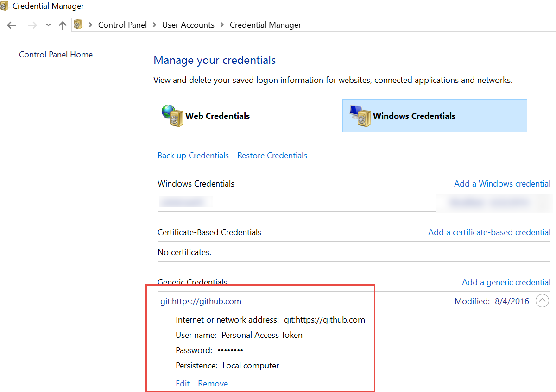Viewport: 556px width, 392px height.
Task: Open the recent locations dropdown arrow
Action: pyautogui.click(x=48, y=25)
